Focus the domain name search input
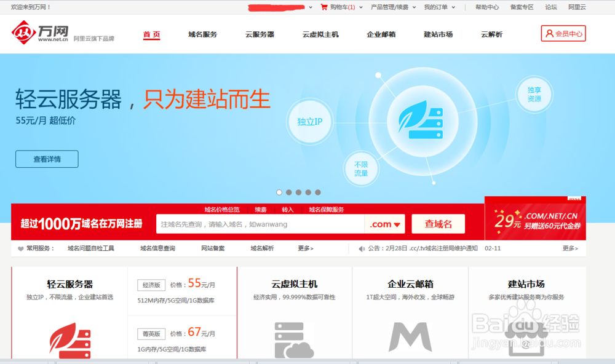Image resolution: width=615 pixels, height=364 pixels. (260, 224)
